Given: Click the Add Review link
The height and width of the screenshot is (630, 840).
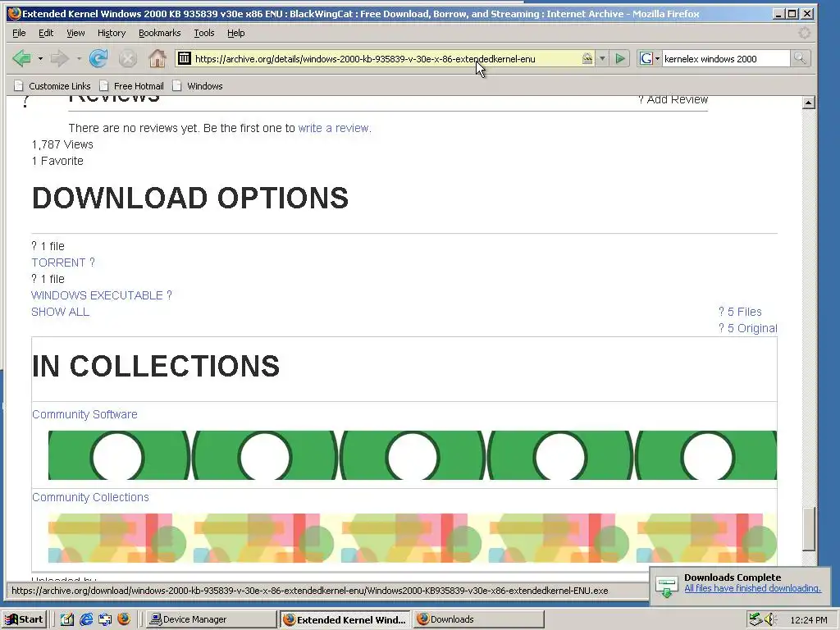Looking at the screenshot, I should 673,99.
